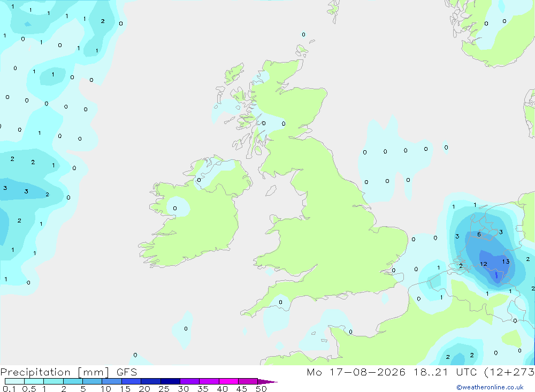Click the '0.5' legend scale label
Screen dimensions: 535x392
[x=29, y=389]
